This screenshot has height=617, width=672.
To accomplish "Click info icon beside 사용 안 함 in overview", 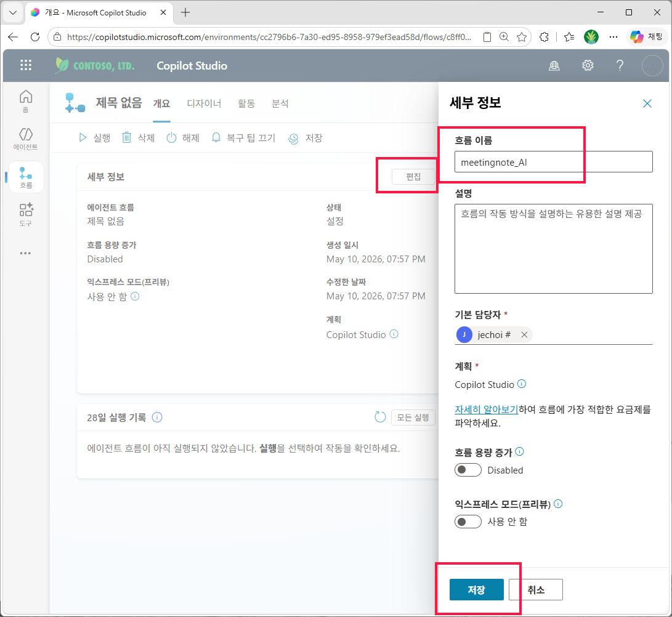I will [135, 297].
